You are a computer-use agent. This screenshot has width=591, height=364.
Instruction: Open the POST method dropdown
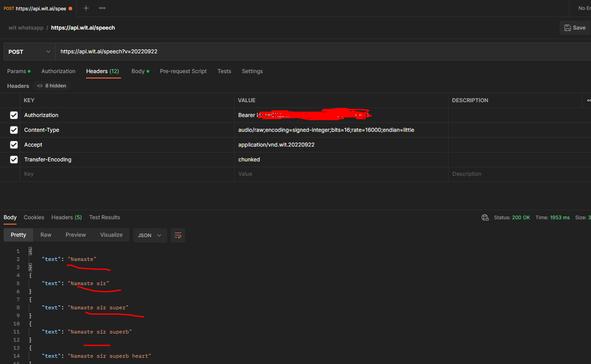[x=29, y=51]
